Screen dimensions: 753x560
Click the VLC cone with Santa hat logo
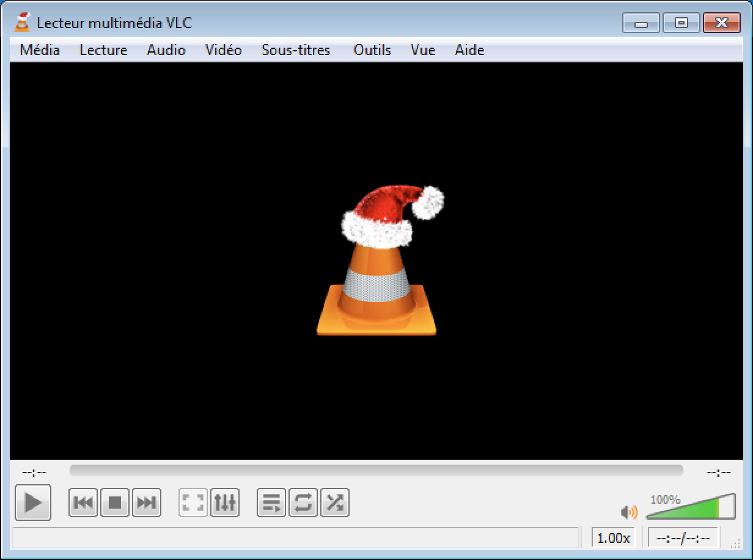click(x=380, y=261)
